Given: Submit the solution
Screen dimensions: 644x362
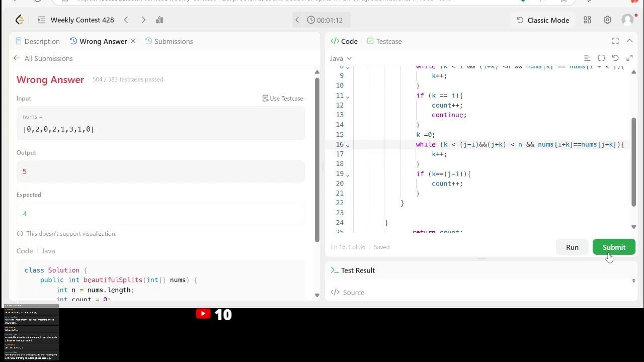Looking at the screenshot, I should point(614,247).
